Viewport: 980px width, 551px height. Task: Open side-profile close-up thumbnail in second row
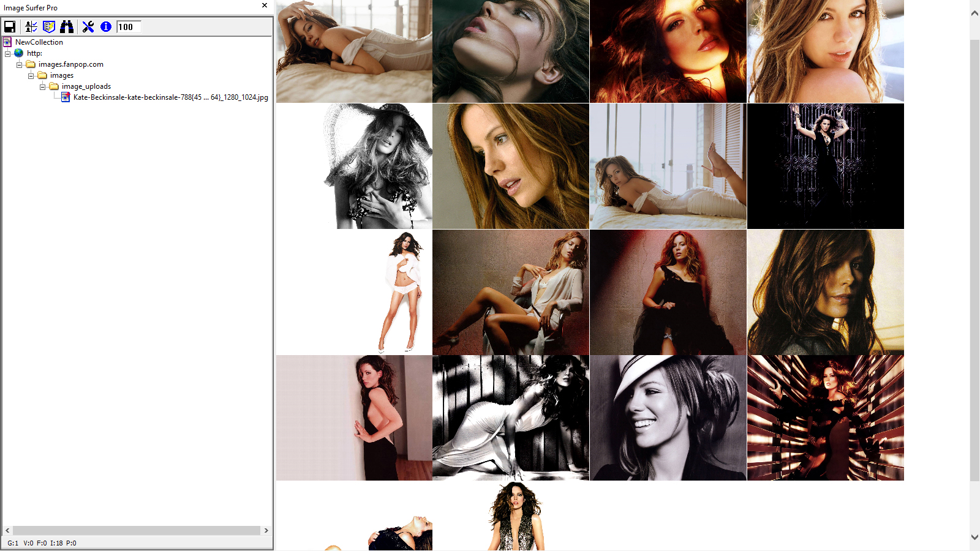(511, 166)
